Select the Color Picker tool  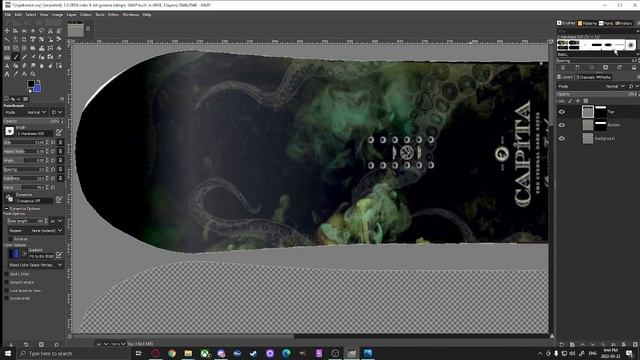(x=16, y=74)
